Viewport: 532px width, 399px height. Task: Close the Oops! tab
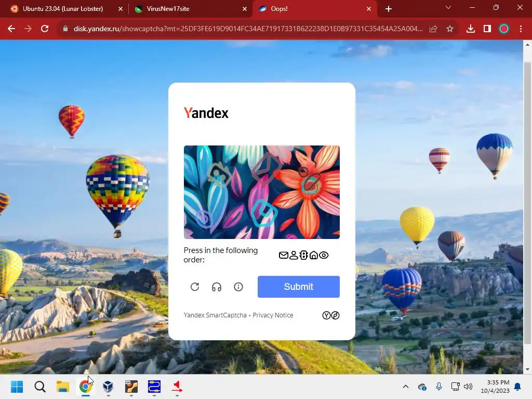[x=369, y=9]
